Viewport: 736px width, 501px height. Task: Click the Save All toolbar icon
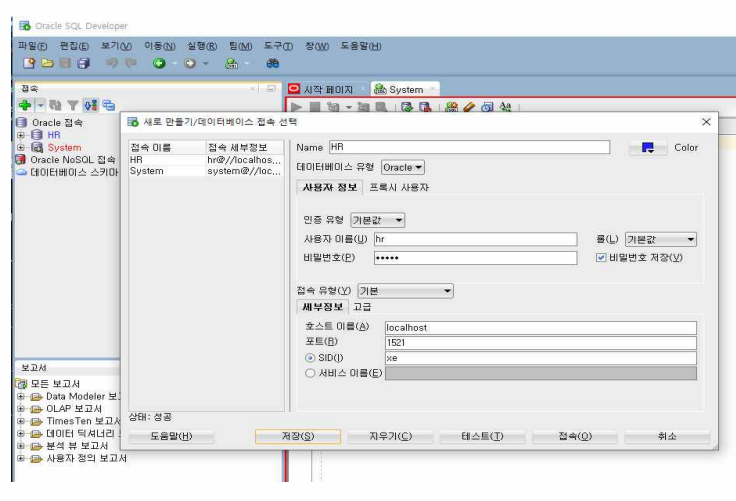coord(84,63)
